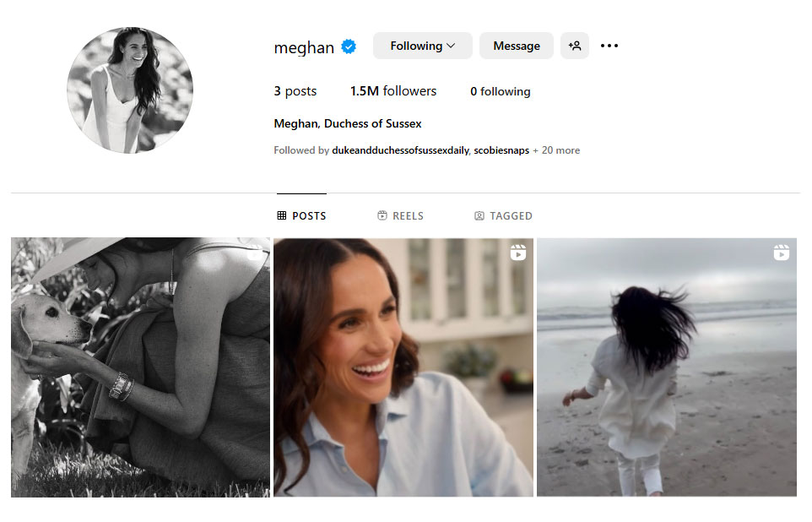
Task: Open dukeandduchessofsussexdaily follower link
Action: coord(401,150)
